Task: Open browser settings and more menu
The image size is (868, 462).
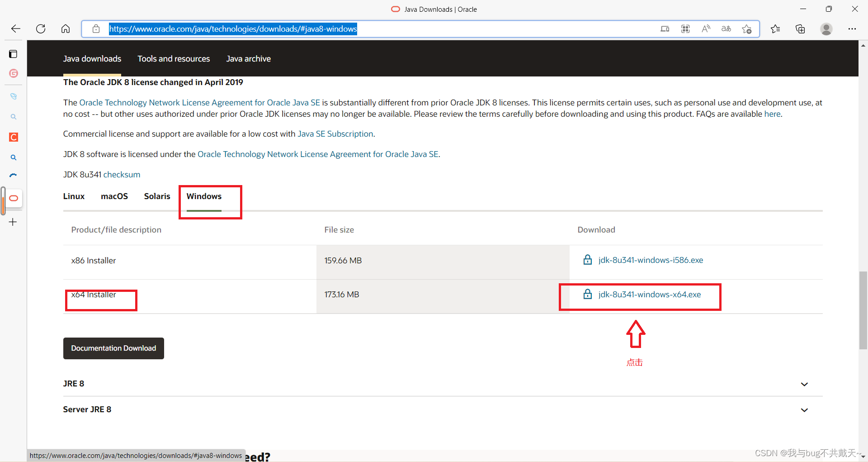Action: tap(852, 29)
